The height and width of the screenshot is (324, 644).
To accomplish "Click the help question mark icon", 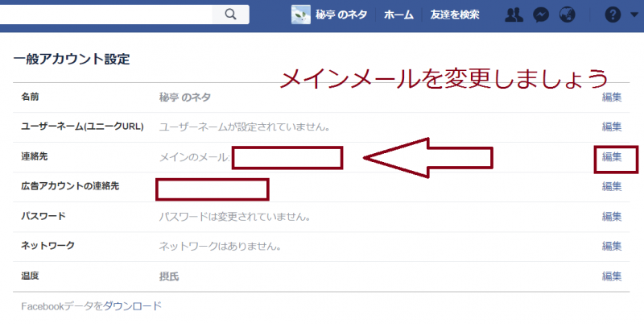I will pyautogui.click(x=613, y=15).
